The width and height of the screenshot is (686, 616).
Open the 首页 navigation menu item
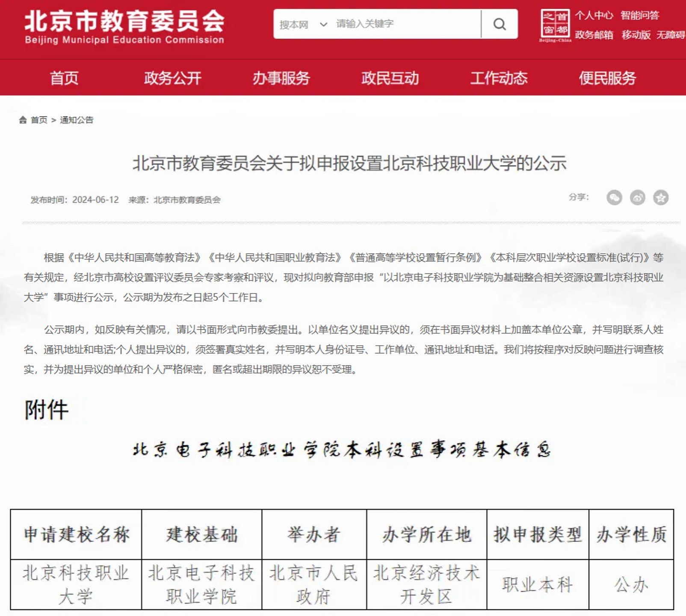[x=64, y=78]
